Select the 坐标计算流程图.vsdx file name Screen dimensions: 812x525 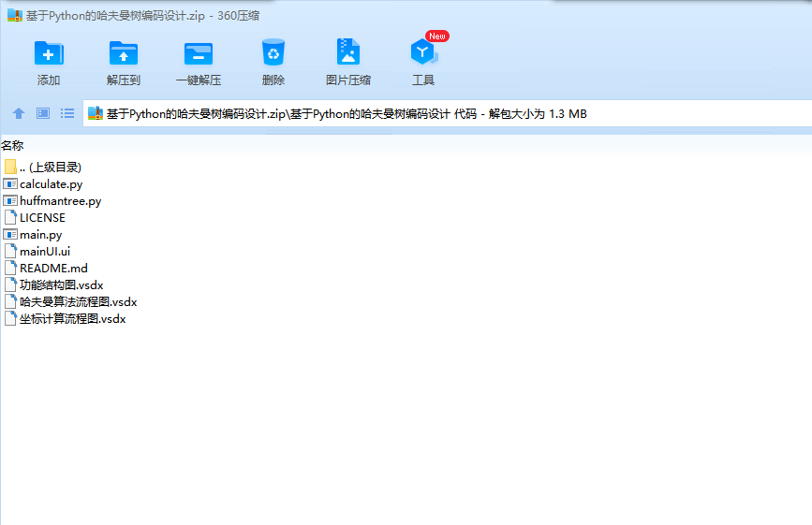click(x=72, y=318)
